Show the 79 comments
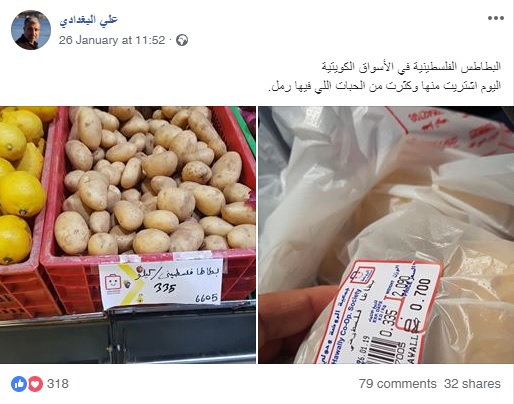The height and width of the screenshot is (404, 514). [x=397, y=384]
